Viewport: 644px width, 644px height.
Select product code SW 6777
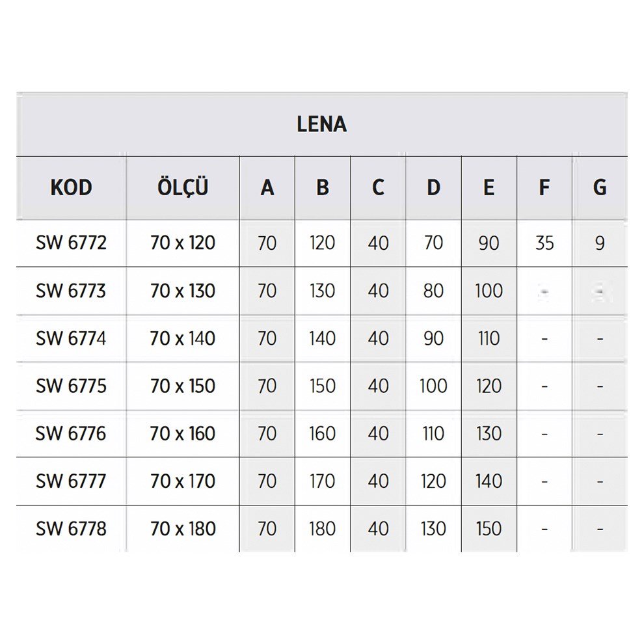(71, 481)
